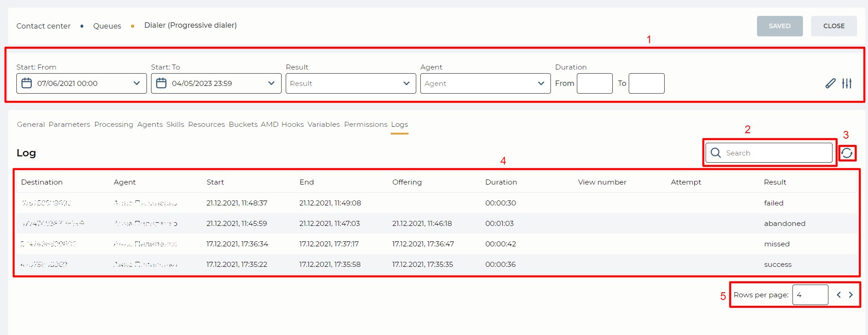Image resolution: width=868 pixels, height=335 pixels.
Task: Click the Start column header
Action: [x=215, y=182]
